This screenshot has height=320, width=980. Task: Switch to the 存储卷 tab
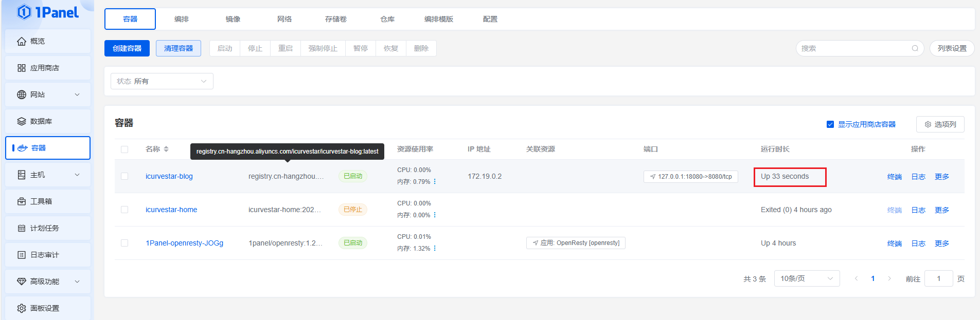pos(335,19)
